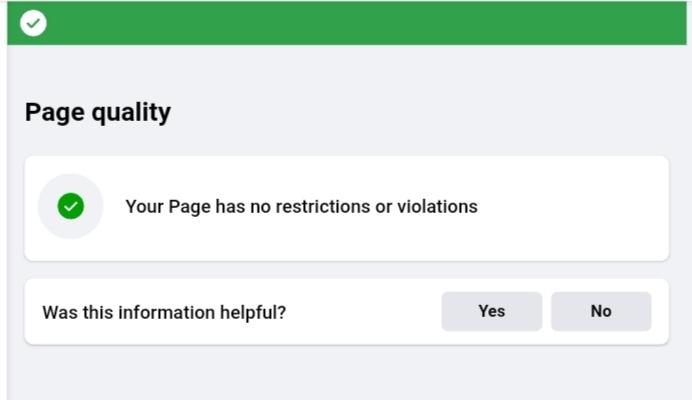The height and width of the screenshot is (400, 692).
Task: Click the green checkmark icon beside Page status
Action: (x=70, y=207)
